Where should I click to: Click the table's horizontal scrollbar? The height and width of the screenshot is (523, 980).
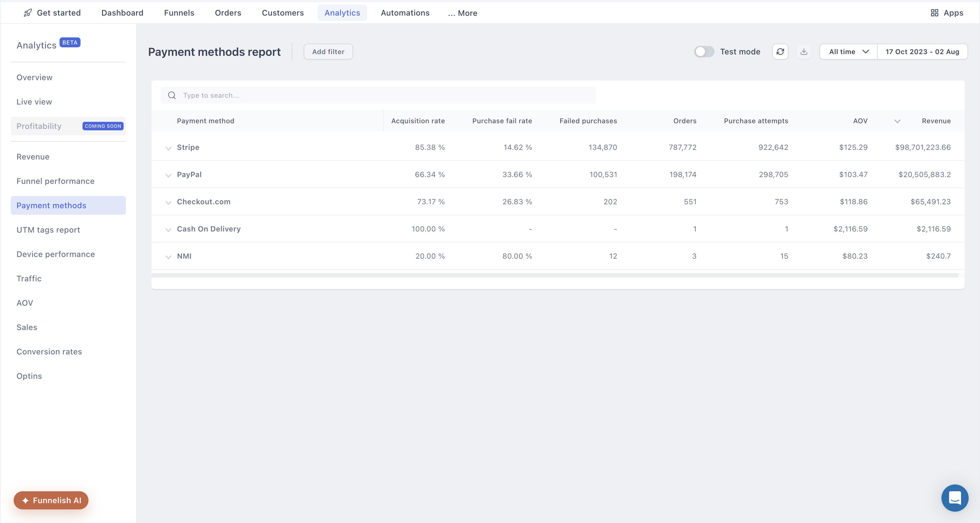click(x=555, y=275)
